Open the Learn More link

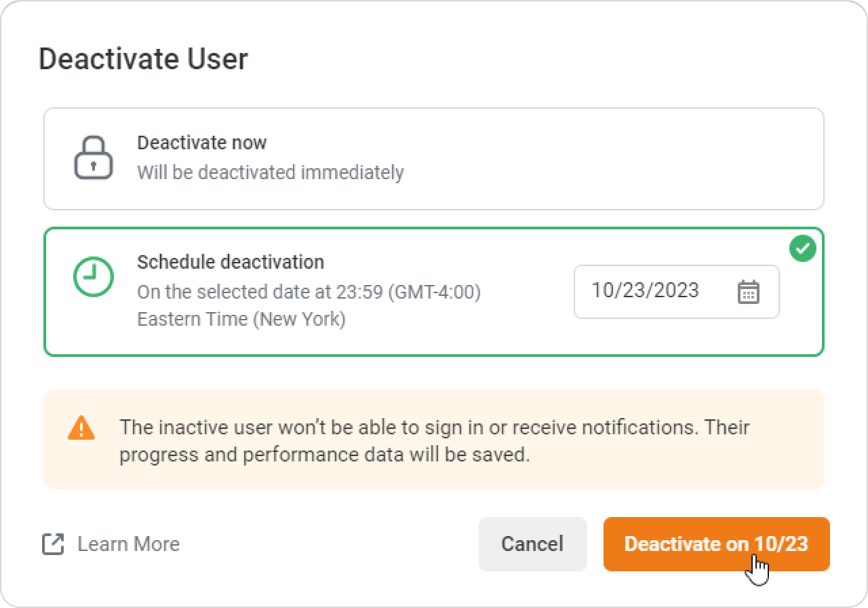(128, 544)
